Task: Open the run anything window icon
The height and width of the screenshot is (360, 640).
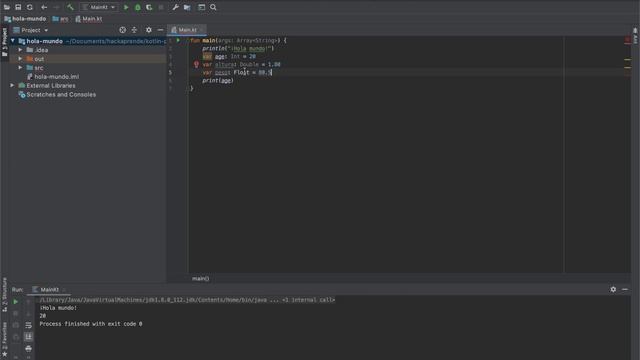Action: pos(201,7)
